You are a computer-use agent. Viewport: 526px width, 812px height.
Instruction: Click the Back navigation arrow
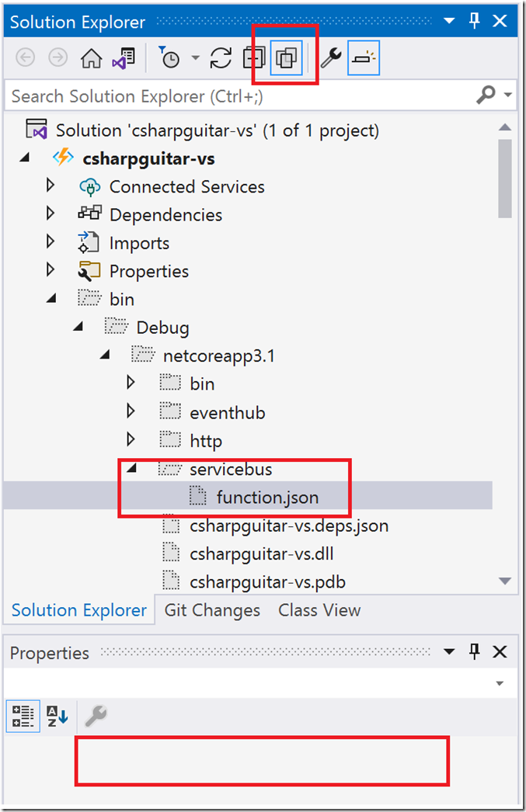[25, 57]
